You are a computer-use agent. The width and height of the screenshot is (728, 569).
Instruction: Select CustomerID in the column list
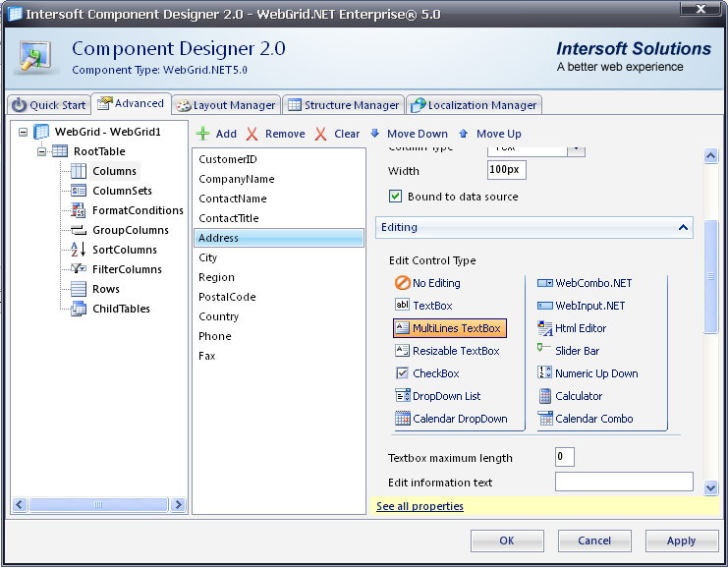279,159
